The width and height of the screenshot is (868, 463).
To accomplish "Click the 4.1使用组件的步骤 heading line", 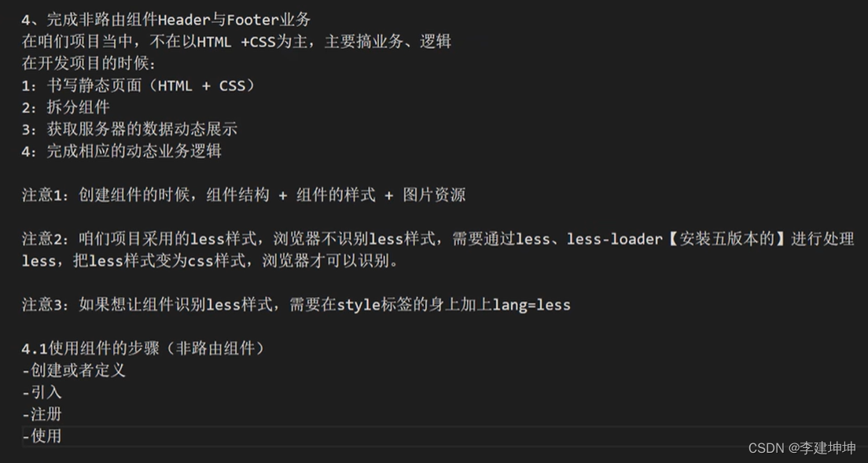I will coord(142,347).
